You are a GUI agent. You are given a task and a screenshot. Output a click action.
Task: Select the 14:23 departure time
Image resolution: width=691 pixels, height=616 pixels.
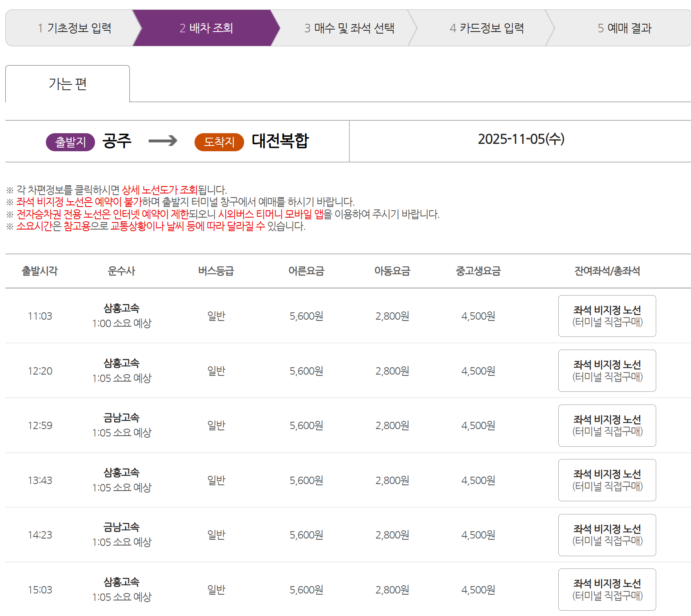click(40, 535)
